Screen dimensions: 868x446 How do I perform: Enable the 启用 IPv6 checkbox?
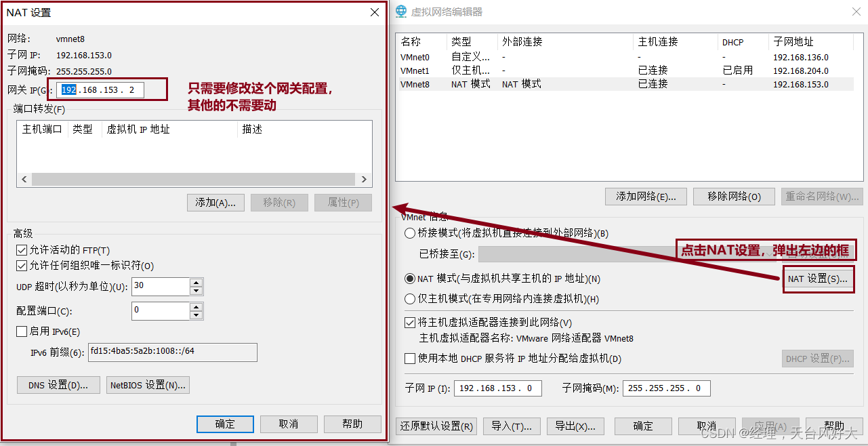[21, 331]
